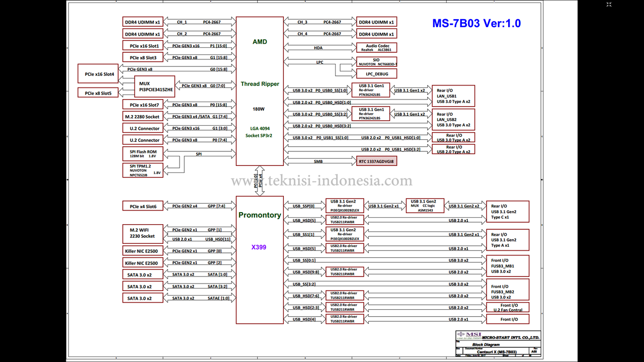The width and height of the screenshot is (644, 362).
Task: Click the 'LPC_DEBUG' block
Action: 377,73
